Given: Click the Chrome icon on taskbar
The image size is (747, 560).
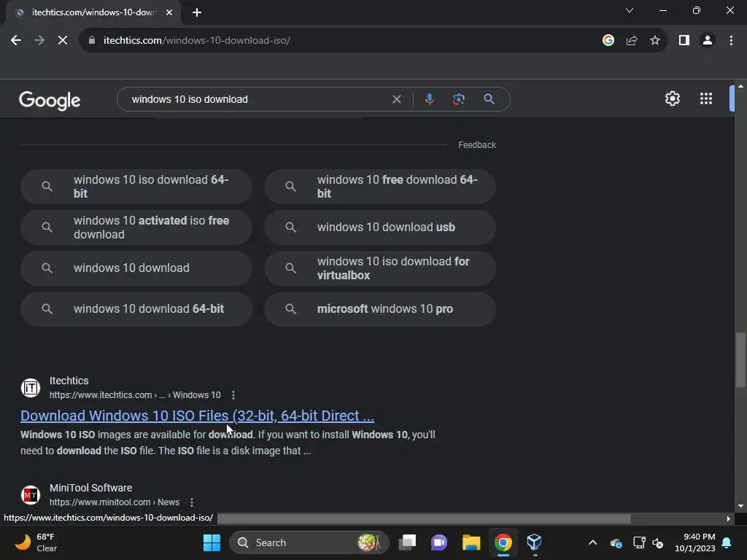Looking at the screenshot, I should tap(503, 542).
